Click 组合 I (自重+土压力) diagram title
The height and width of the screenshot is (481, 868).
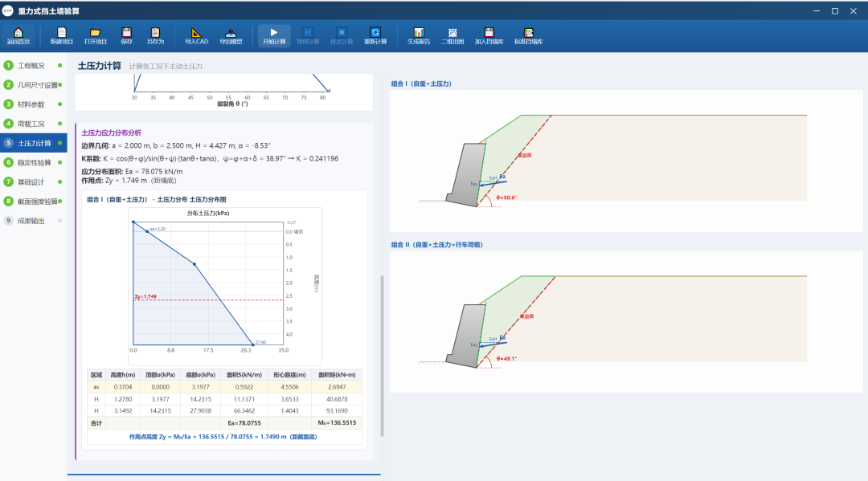pyautogui.click(x=421, y=84)
